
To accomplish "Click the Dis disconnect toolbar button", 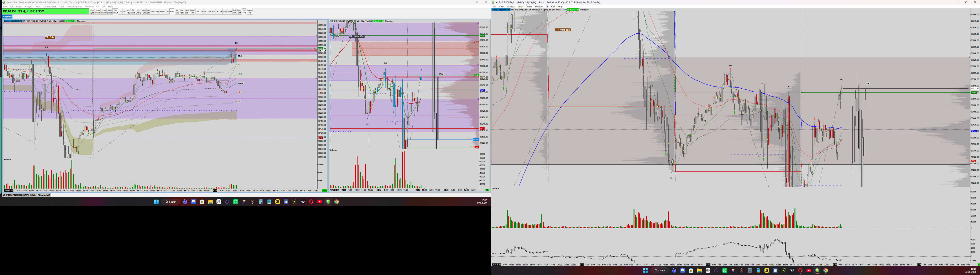I will point(124,12).
